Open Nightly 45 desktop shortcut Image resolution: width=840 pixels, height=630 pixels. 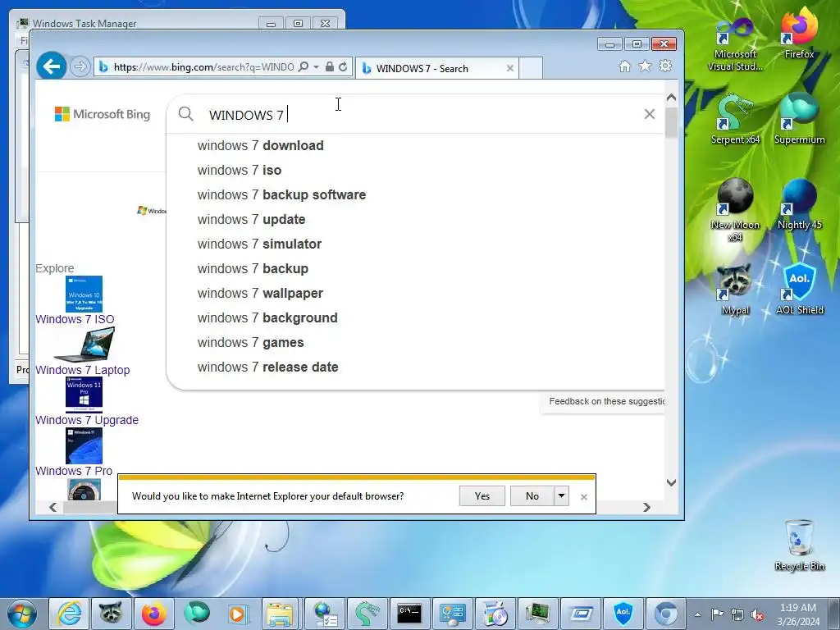[799, 204]
